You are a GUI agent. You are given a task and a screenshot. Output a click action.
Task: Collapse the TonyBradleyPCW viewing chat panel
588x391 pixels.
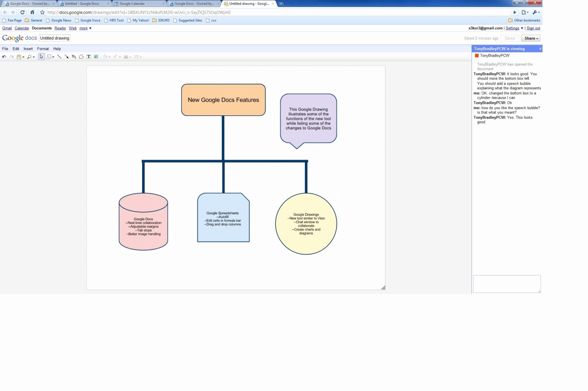click(540, 49)
